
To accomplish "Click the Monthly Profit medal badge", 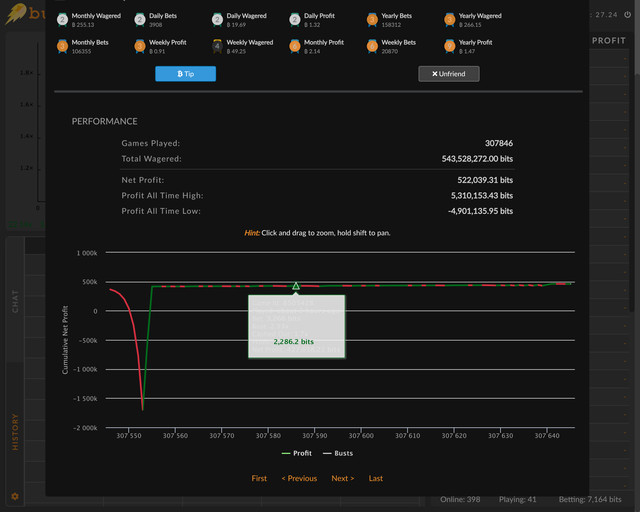I will (x=295, y=46).
